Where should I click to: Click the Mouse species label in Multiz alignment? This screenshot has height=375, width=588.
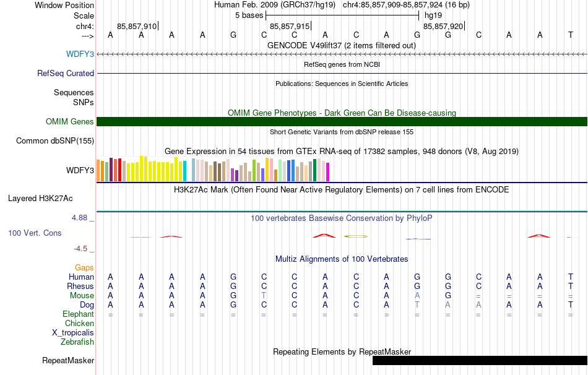point(82,296)
